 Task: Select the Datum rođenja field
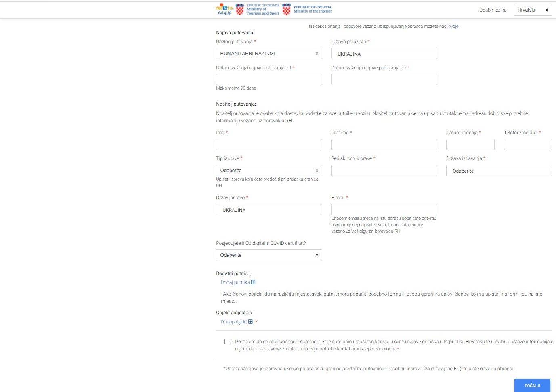(470, 144)
